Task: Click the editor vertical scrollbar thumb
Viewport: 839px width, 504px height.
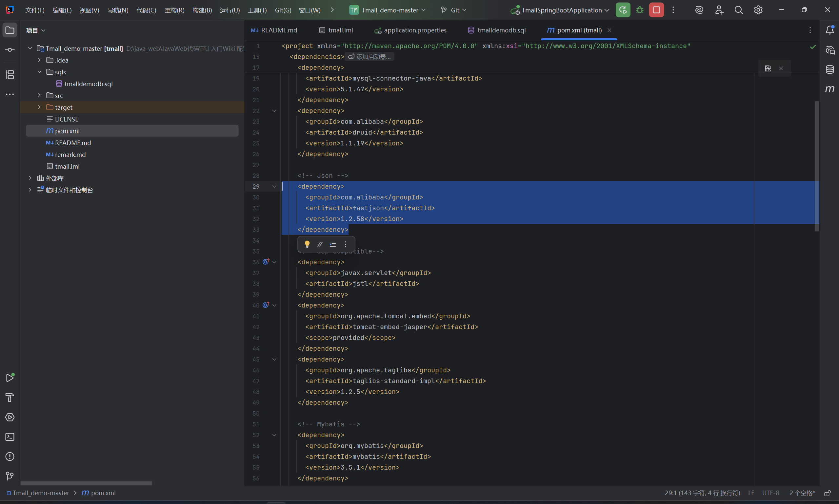Action: pyautogui.click(x=817, y=166)
